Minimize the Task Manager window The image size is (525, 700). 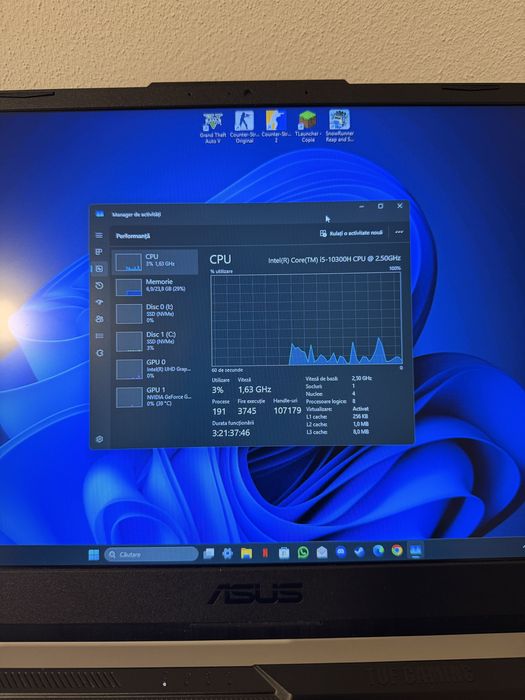tap(362, 206)
